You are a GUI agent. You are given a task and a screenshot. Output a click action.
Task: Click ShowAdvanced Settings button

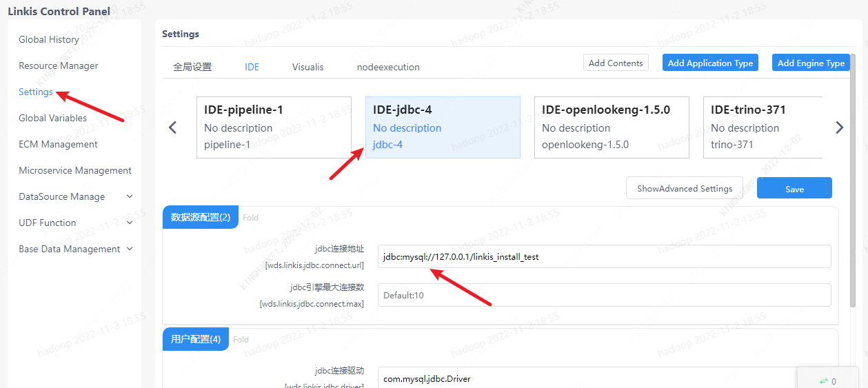684,189
